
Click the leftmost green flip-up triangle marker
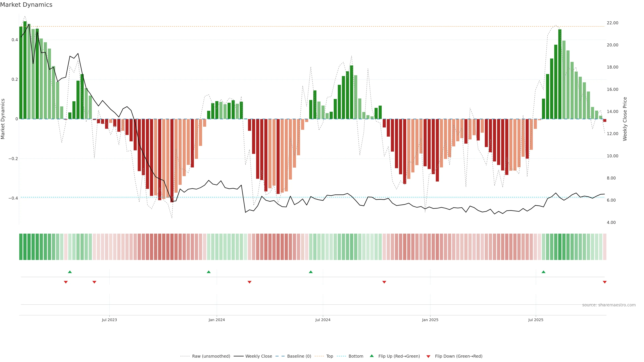70,272
